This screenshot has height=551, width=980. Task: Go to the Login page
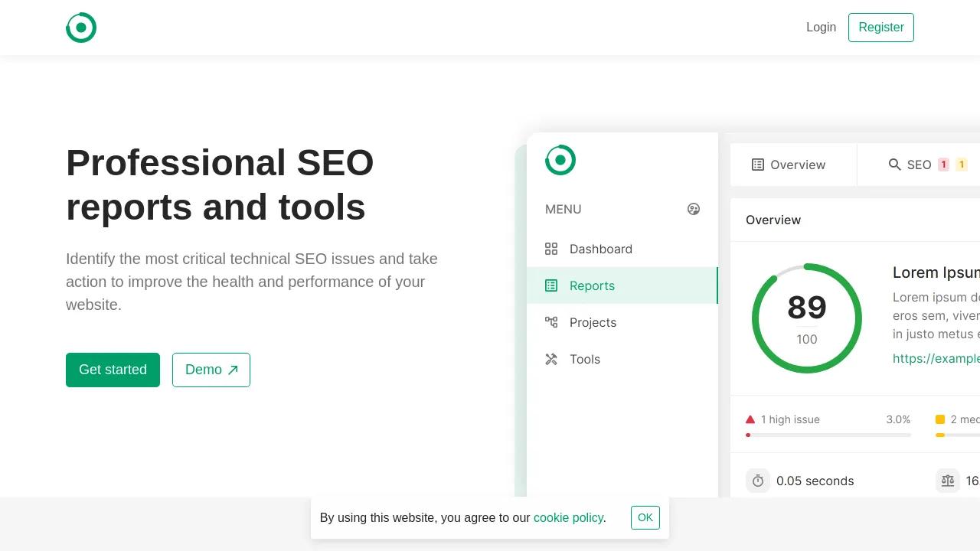821,28
